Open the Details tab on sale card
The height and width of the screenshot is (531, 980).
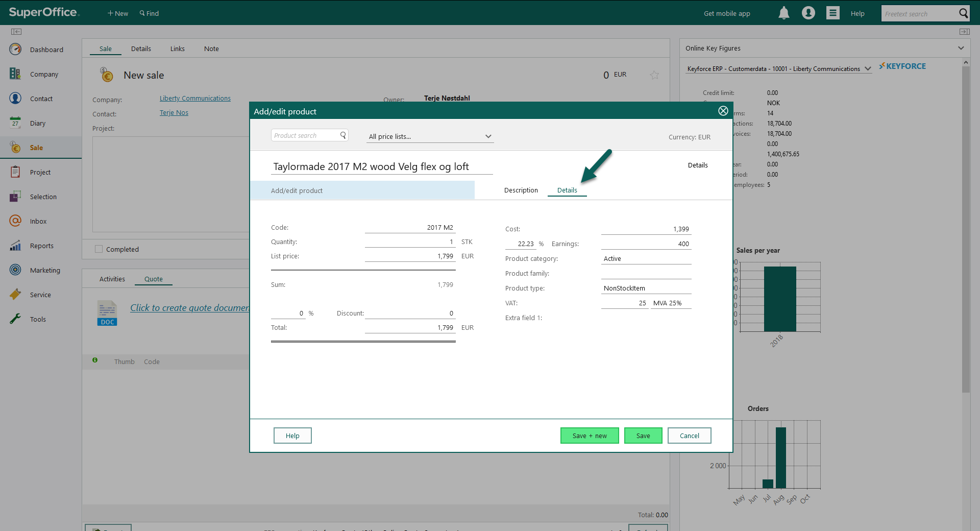click(x=141, y=49)
